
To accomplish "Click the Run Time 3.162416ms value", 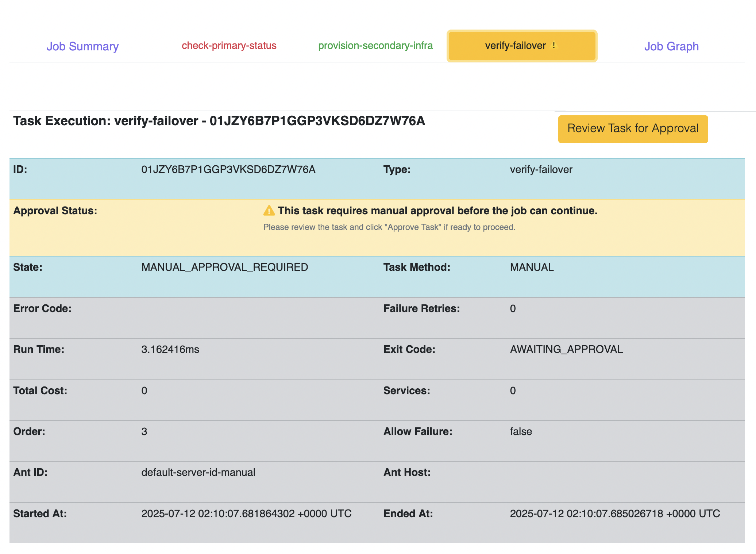I will (170, 350).
